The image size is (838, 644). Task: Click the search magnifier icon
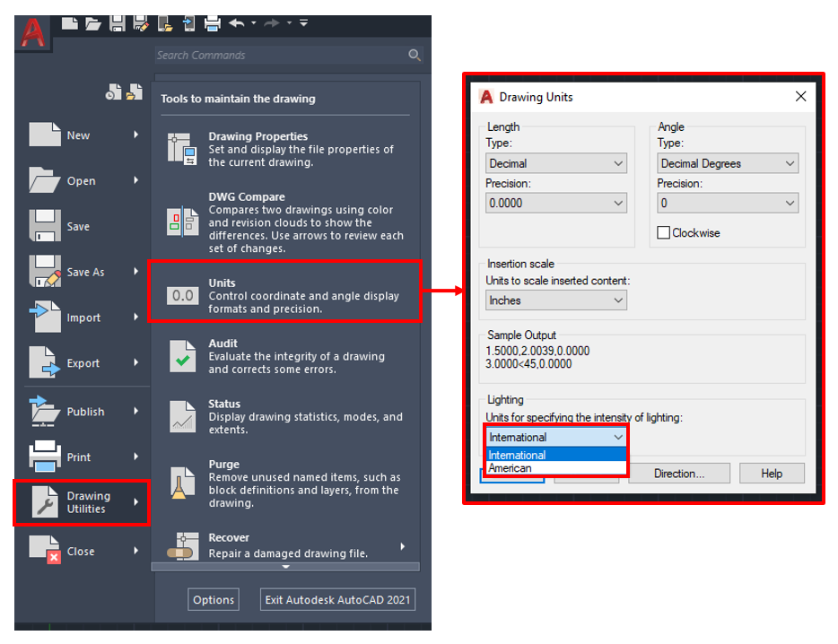415,55
